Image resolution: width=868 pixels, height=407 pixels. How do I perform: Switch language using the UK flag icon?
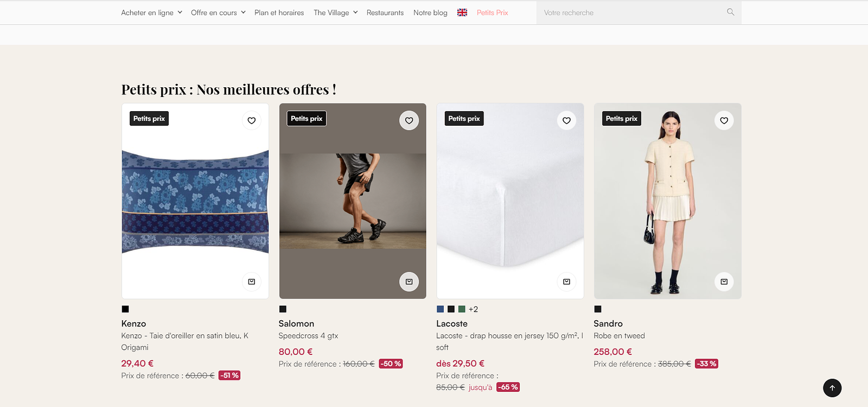pyautogui.click(x=462, y=12)
